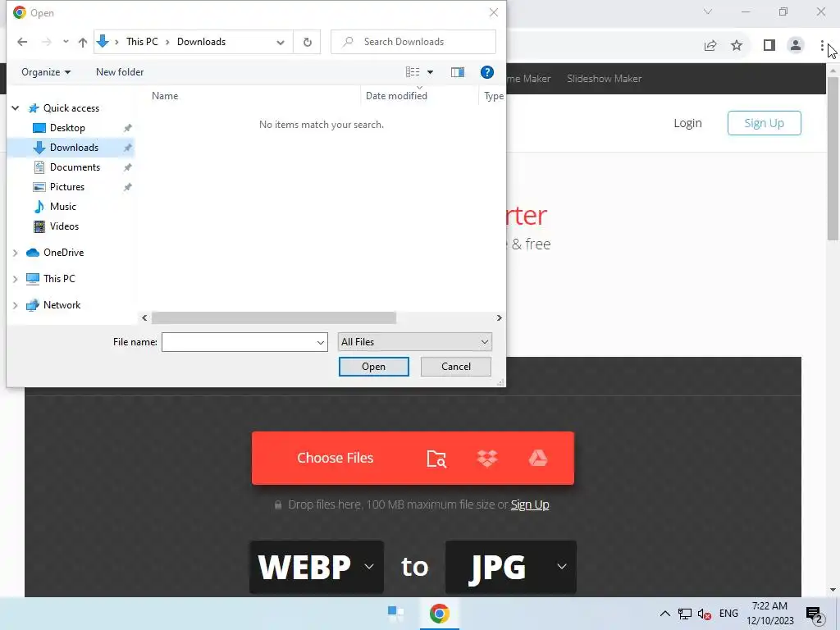Open the recent locations chevron
The height and width of the screenshot is (630, 840).
[x=66, y=42]
